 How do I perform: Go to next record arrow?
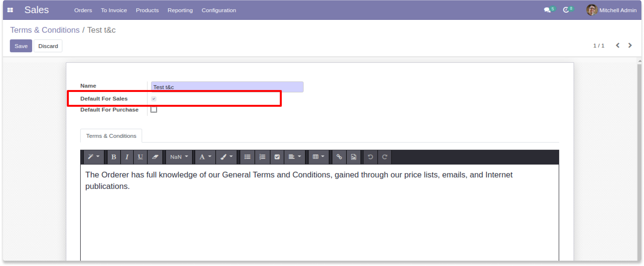[630, 45]
